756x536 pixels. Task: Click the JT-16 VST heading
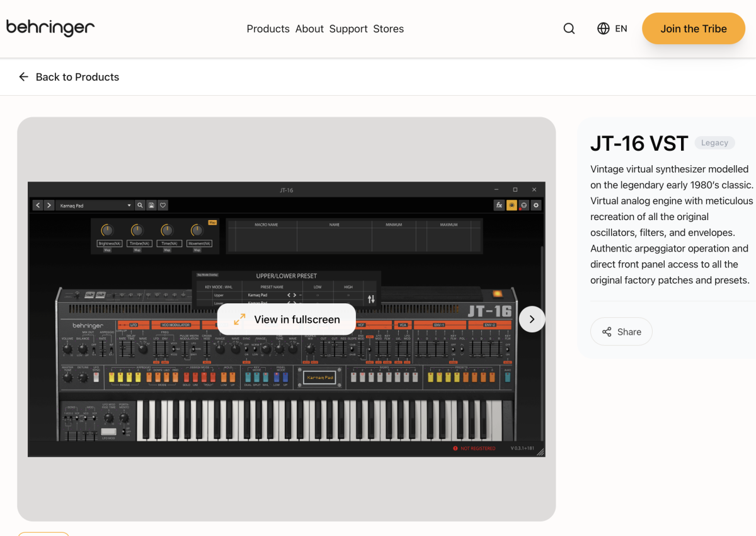click(x=639, y=144)
